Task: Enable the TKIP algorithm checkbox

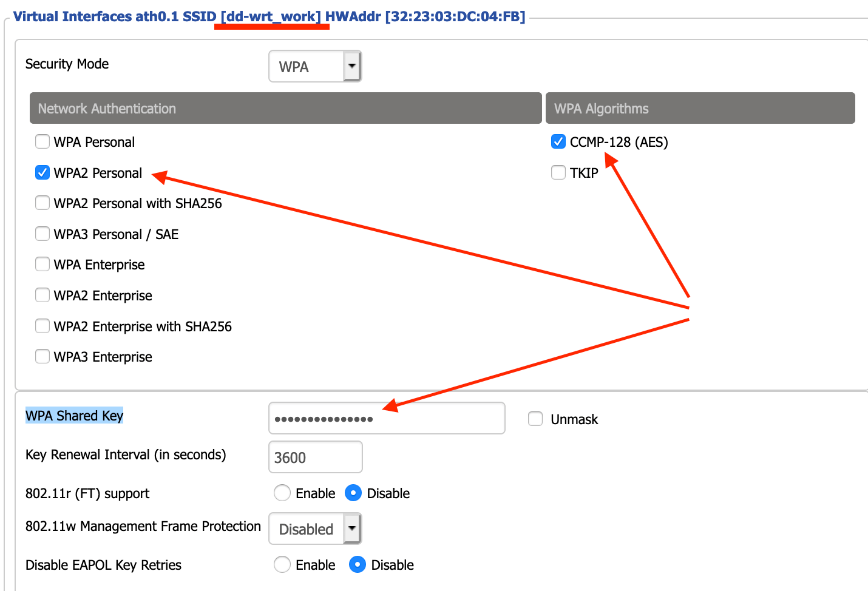Action: [558, 173]
